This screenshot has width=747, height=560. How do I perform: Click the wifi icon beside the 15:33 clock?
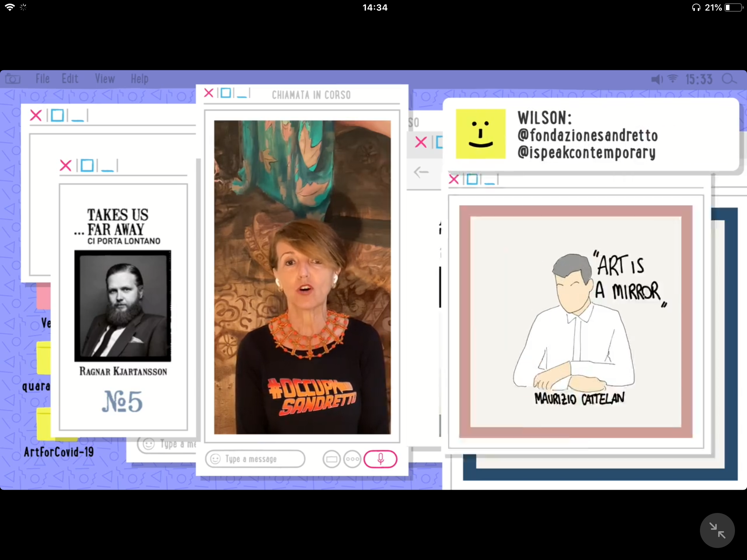(x=673, y=79)
